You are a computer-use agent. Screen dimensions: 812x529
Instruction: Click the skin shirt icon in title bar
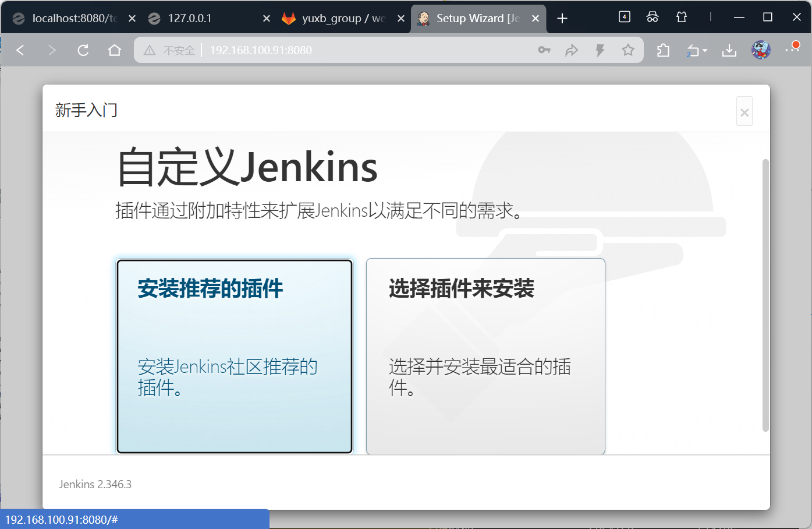coord(682,17)
